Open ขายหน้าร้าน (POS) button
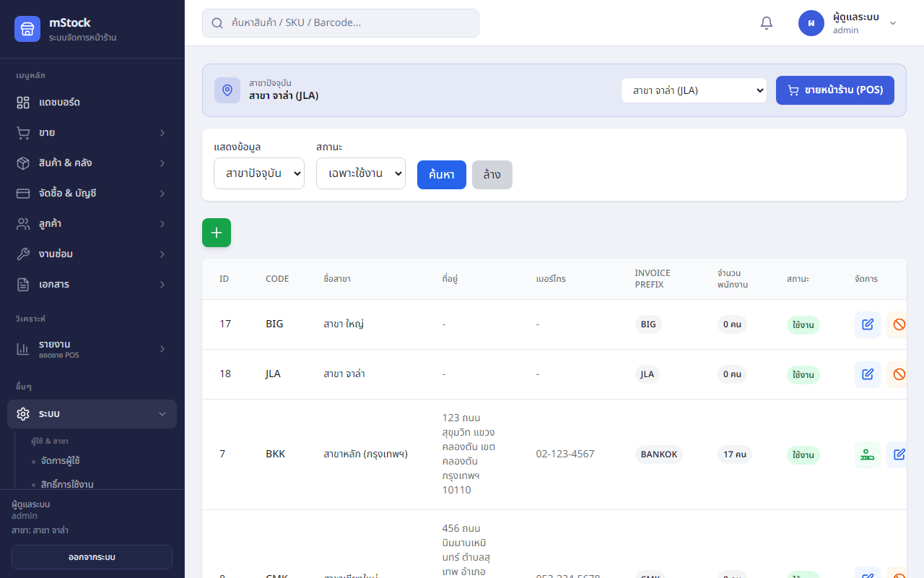Image resolution: width=924 pixels, height=578 pixels. tap(835, 90)
